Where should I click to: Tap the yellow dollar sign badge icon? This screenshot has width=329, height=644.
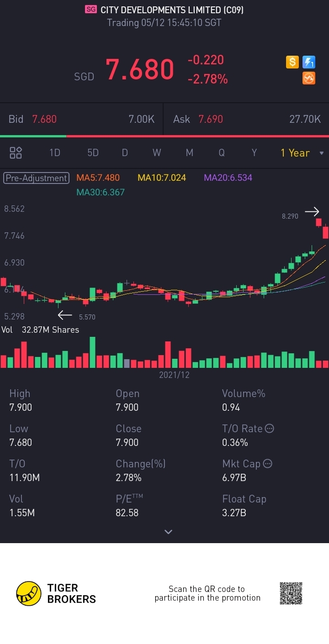(292, 62)
